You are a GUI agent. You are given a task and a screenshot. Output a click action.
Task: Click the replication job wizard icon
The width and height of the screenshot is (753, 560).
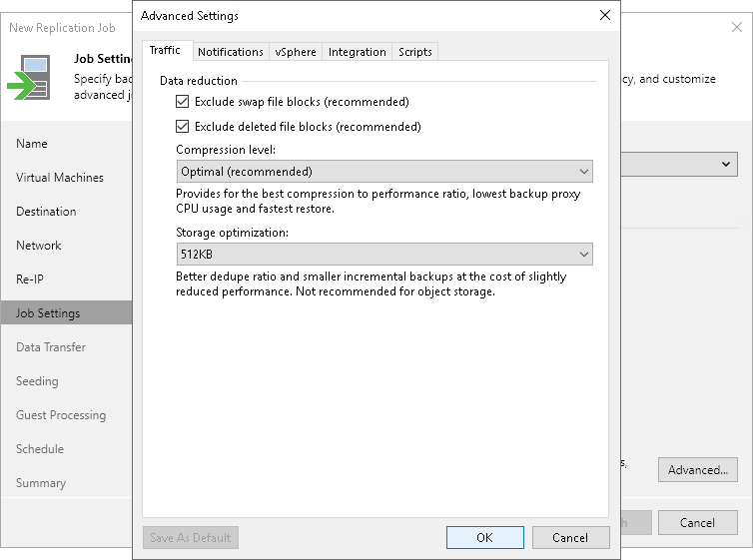[x=30, y=78]
